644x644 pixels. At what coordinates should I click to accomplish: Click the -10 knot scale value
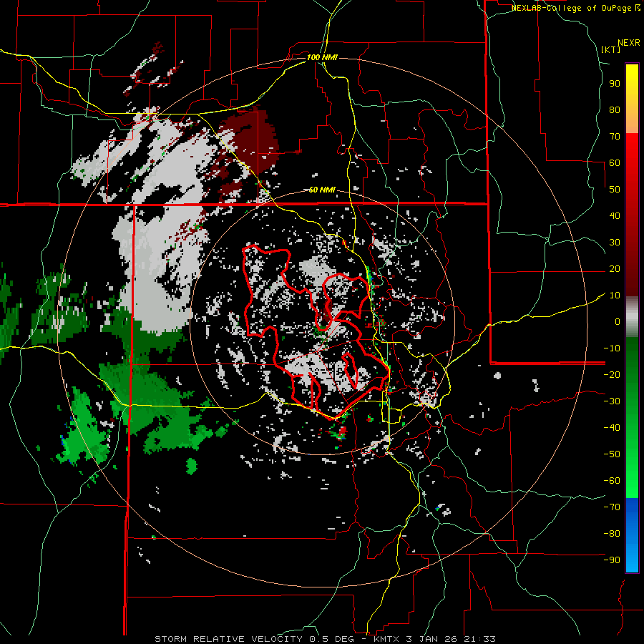tap(612, 348)
